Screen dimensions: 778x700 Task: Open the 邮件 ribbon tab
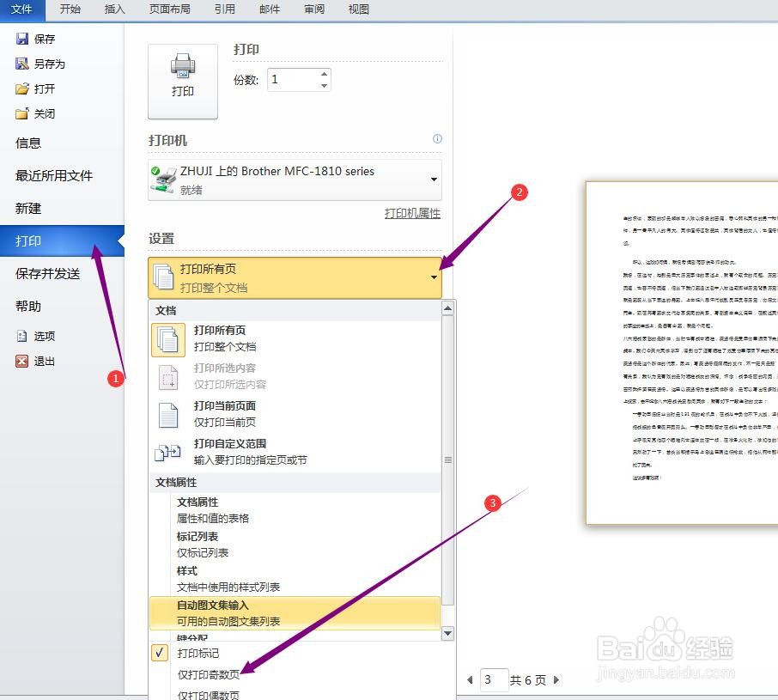[x=269, y=10]
